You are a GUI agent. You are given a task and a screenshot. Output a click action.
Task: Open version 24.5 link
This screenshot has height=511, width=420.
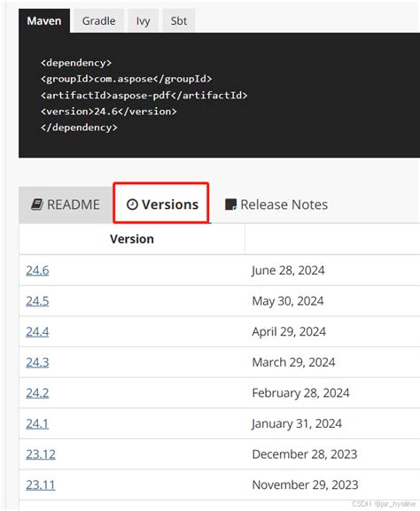point(37,301)
